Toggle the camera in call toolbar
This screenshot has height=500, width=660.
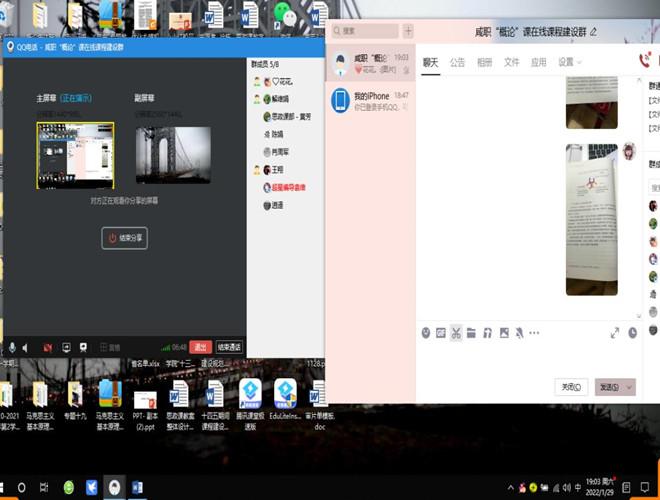click(47, 347)
